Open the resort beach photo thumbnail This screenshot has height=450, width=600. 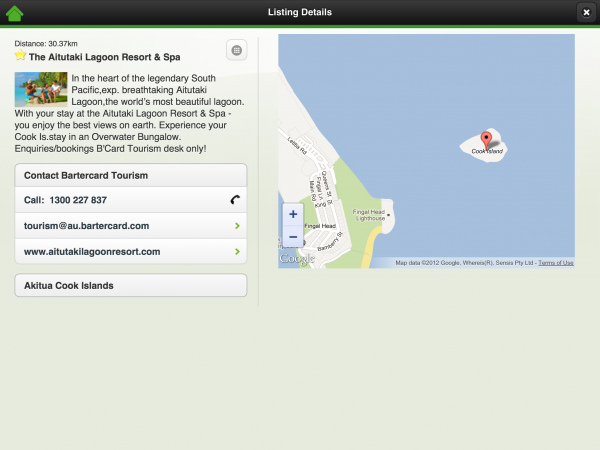[41, 89]
